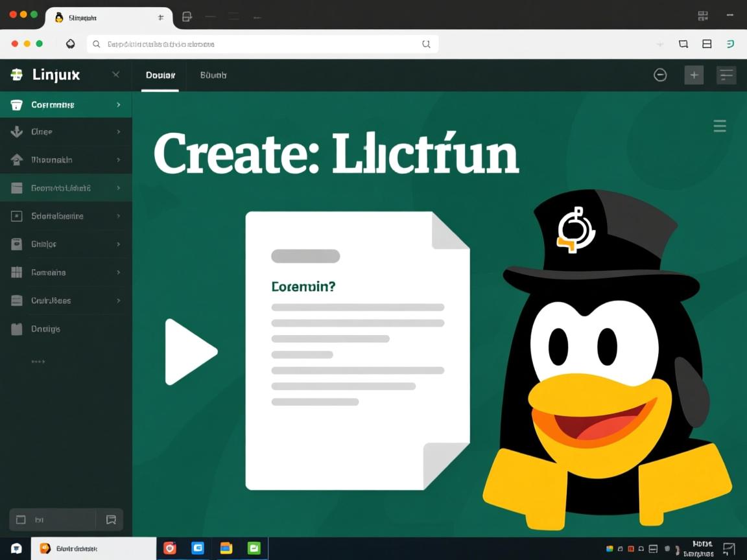Screen dimensions: 747x560
Task: Open the green messaging app from the taskbar
Action: (x=254, y=548)
